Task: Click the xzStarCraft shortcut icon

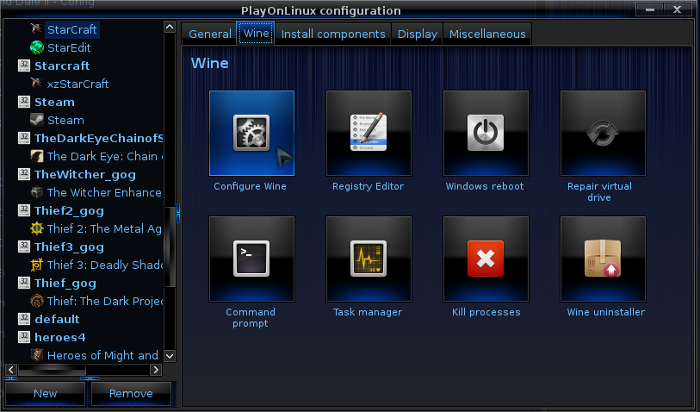Action: coord(37,83)
